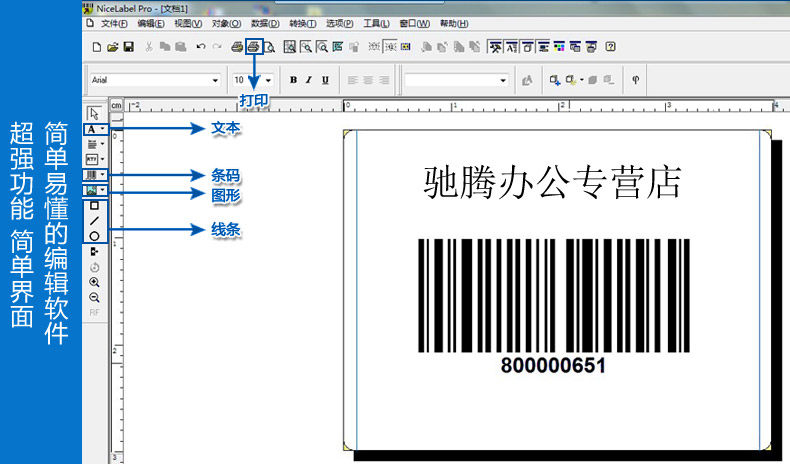Open 选项(P) Options menu

(339, 24)
